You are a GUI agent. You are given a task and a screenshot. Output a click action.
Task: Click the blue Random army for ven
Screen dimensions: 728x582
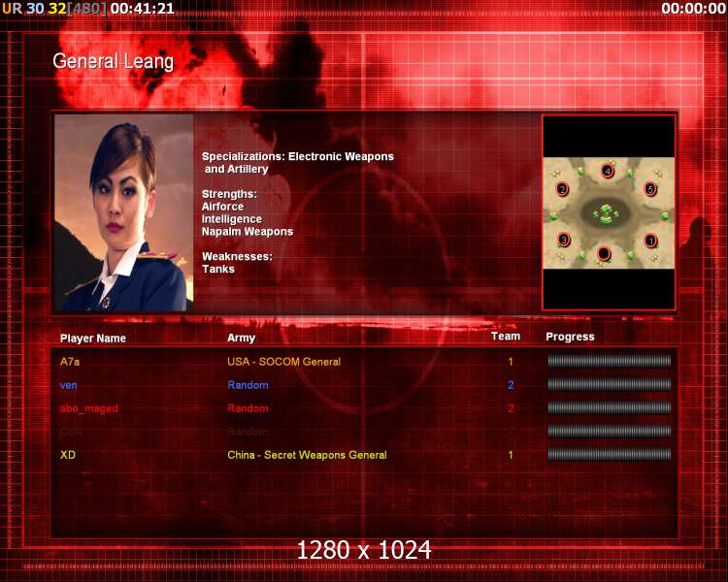click(x=248, y=385)
